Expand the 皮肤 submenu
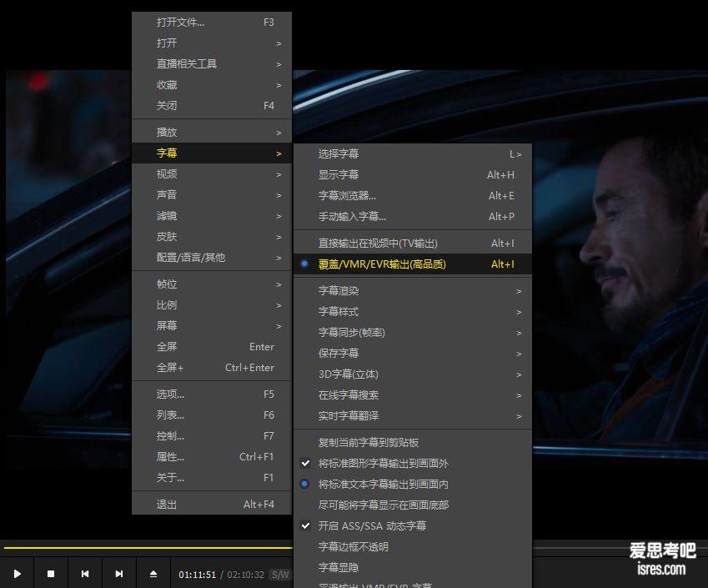The height and width of the screenshot is (588, 708). click(x=211, y=237)
